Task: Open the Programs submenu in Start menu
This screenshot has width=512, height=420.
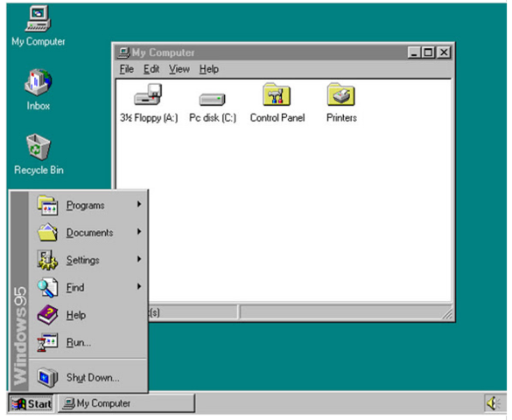Action: pyautogui.click(x=88, y=206)
